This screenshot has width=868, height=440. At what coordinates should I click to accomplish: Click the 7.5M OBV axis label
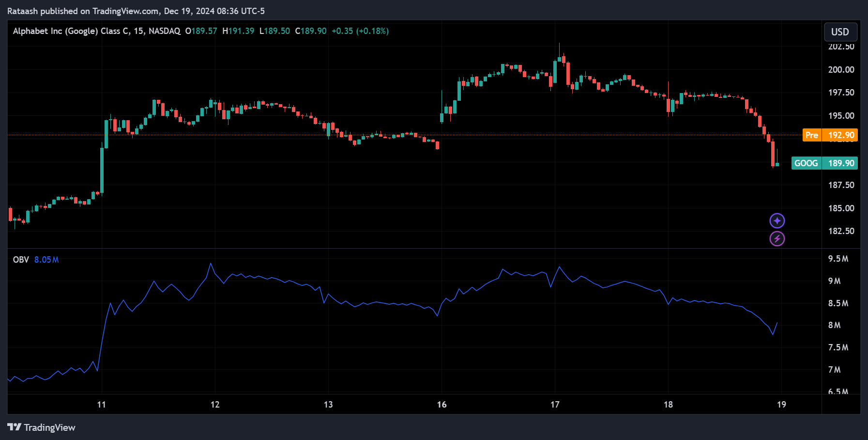coord(838,347)
